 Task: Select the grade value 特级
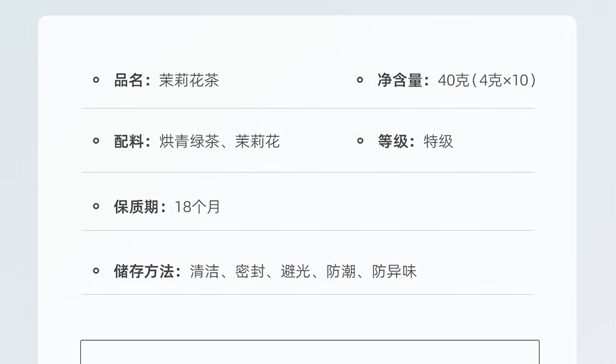point(439,141)
